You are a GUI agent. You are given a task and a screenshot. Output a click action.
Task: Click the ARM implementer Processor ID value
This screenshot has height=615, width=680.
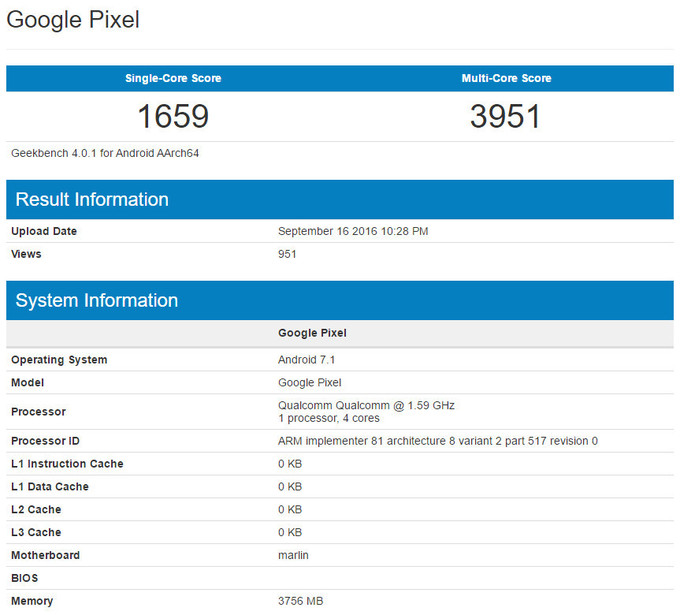pos(438,441)
